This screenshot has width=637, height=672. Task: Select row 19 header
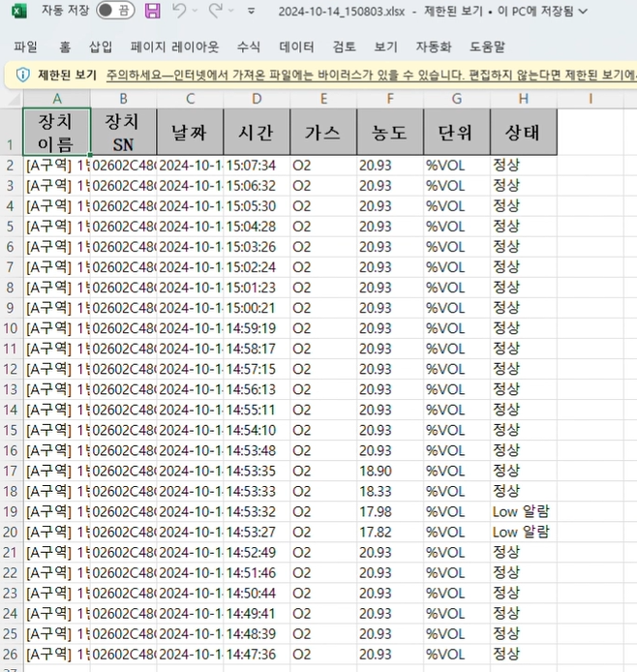pos(11,511)
